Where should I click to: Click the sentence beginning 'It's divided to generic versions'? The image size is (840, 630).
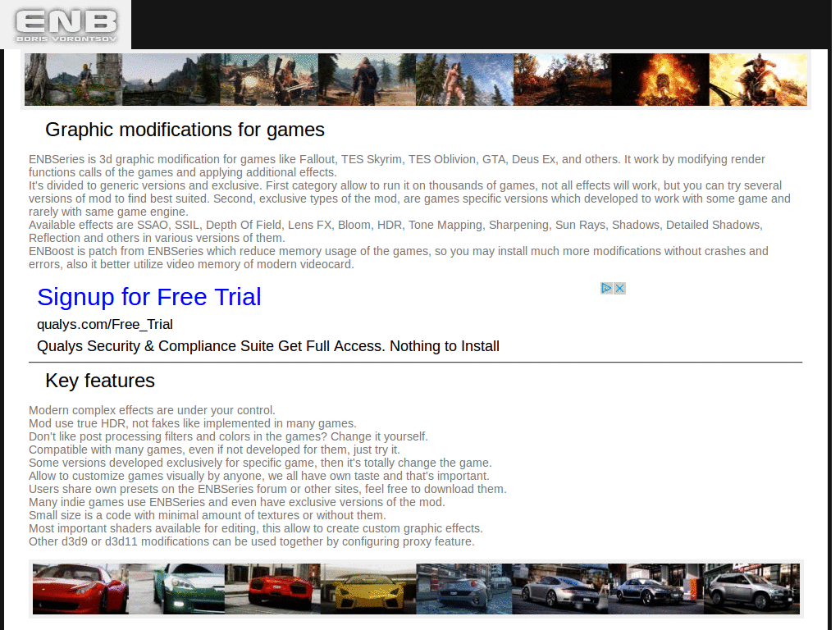pyautogui.click(x=410, y=199)
